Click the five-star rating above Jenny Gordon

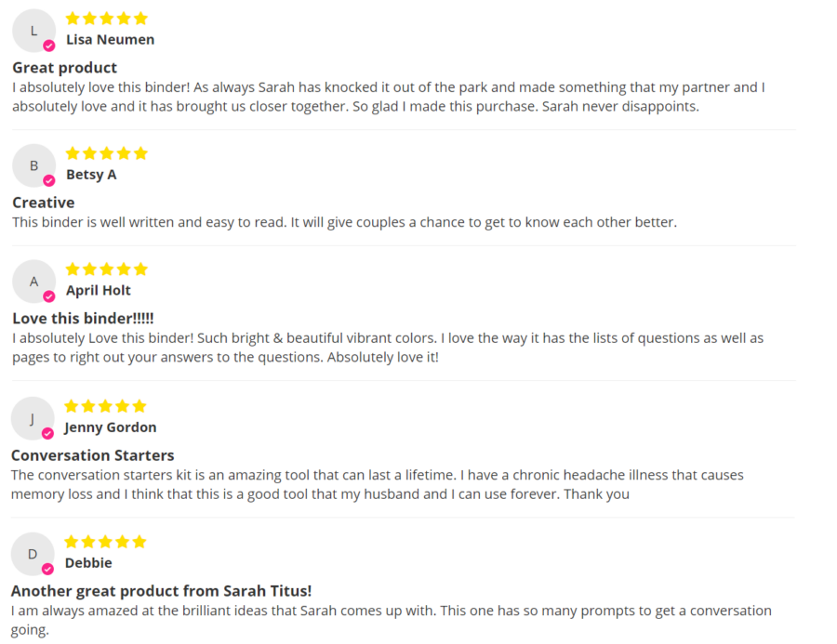[105, 406]
